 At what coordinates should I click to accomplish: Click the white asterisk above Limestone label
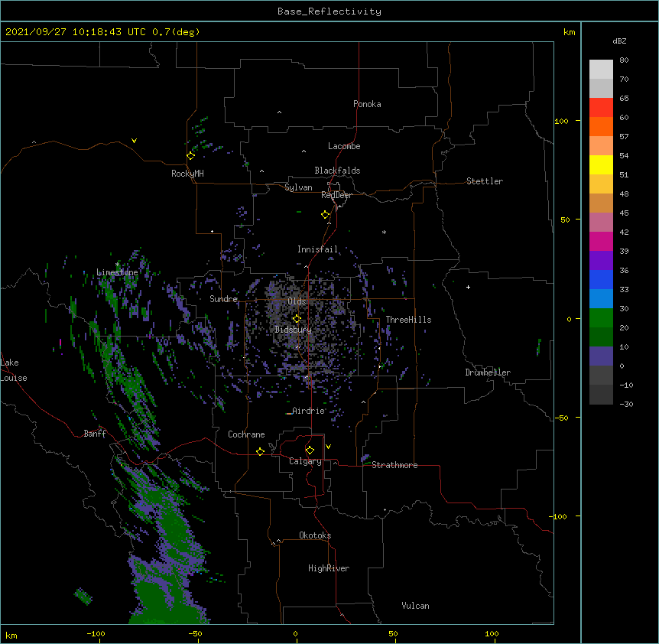point(118,265)
